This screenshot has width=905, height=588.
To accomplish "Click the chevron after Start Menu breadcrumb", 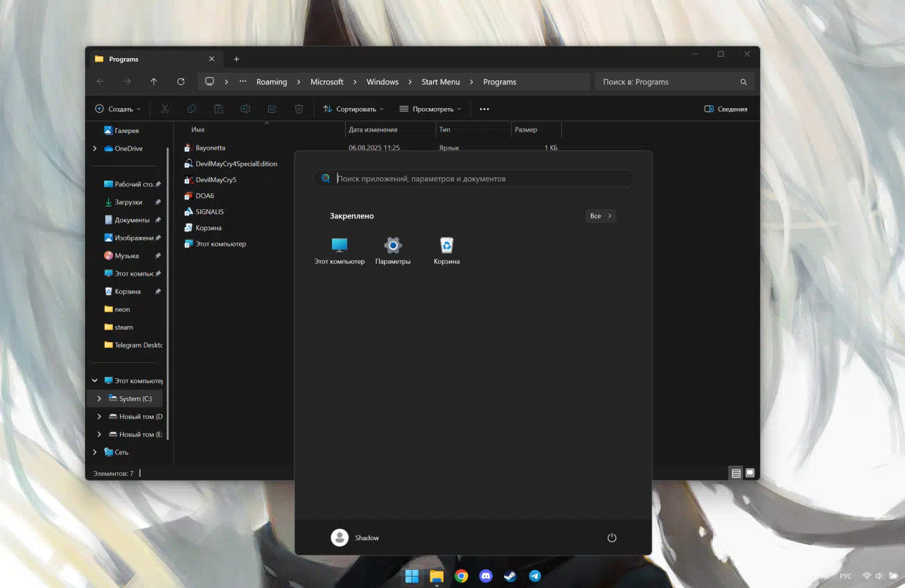I will click(x=472, y=82).
